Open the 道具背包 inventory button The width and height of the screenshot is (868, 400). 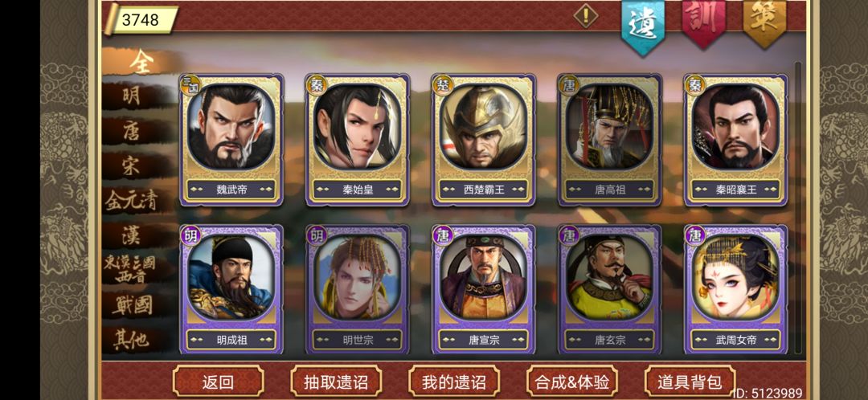tap(690, 382)
